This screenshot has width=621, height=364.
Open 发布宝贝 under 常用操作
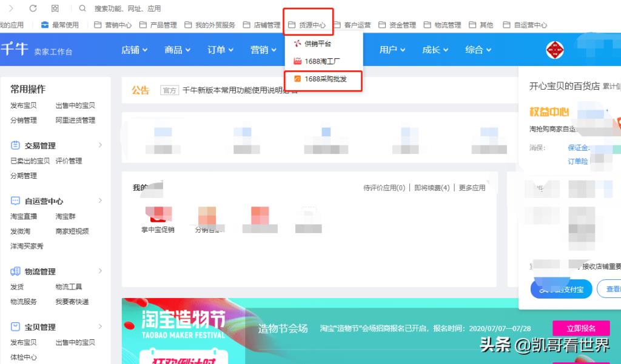pyautogui.click(x=24, y=105)
